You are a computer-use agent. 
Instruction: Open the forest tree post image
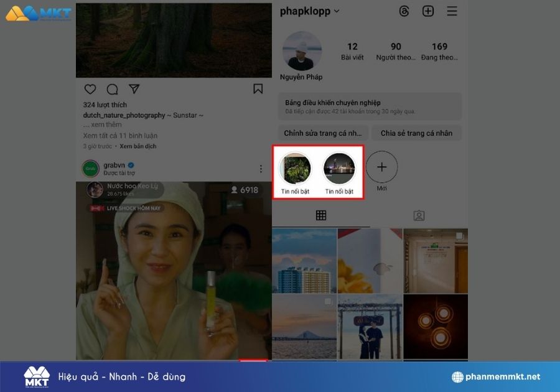point(174,40)
